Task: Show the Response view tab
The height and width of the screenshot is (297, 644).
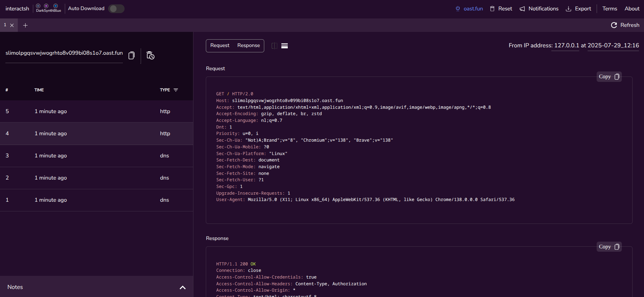Action: pyautogui.click(x=248, y=45)
